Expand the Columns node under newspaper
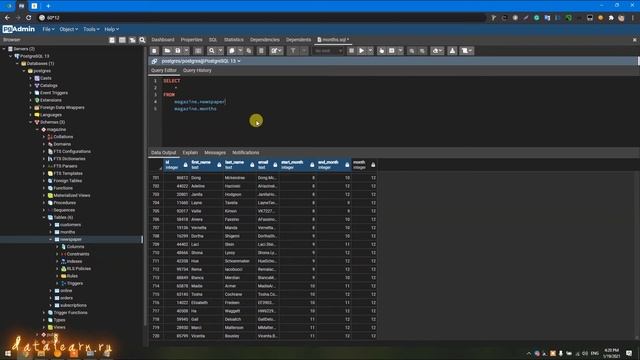 57,247
